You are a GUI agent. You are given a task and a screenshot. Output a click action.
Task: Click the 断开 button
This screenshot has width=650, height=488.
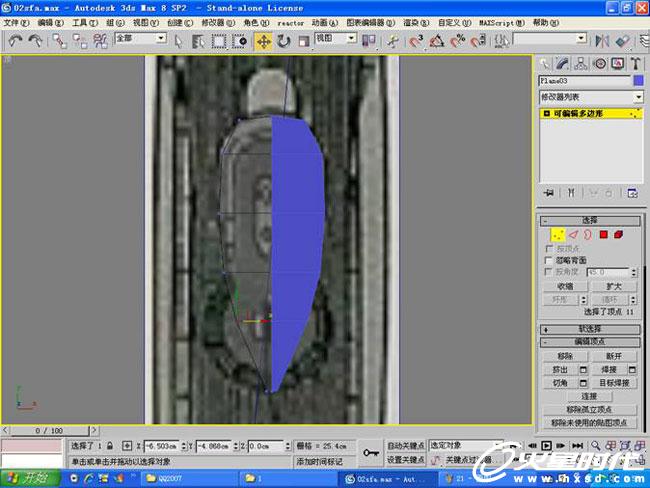click(614, 356)
